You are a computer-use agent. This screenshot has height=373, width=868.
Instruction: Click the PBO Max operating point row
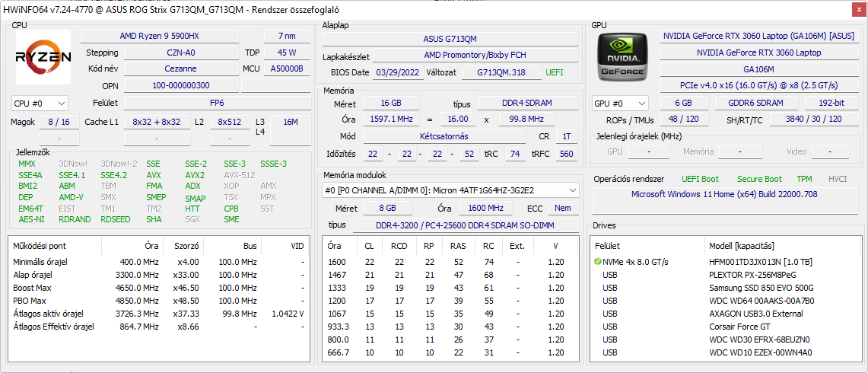tap(159, 301)
